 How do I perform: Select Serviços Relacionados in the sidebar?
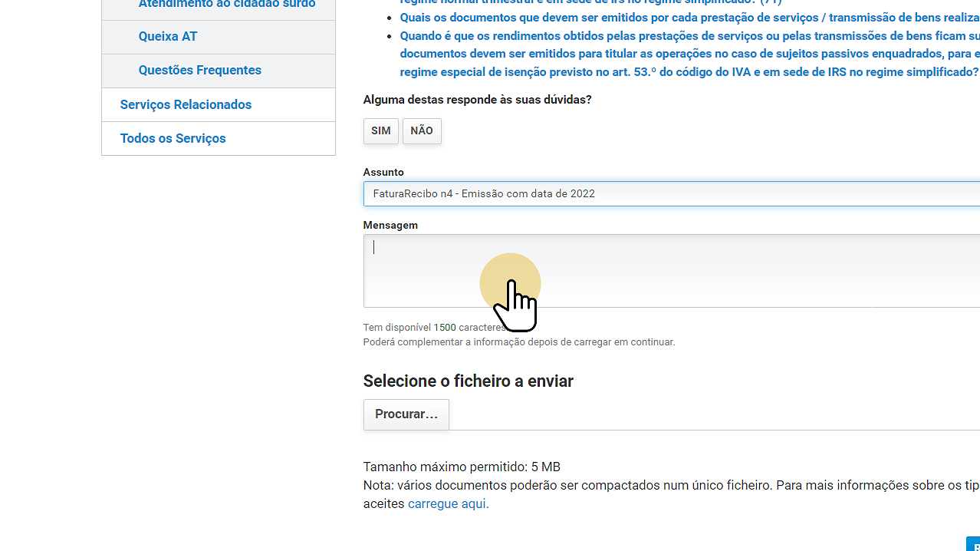186,104
